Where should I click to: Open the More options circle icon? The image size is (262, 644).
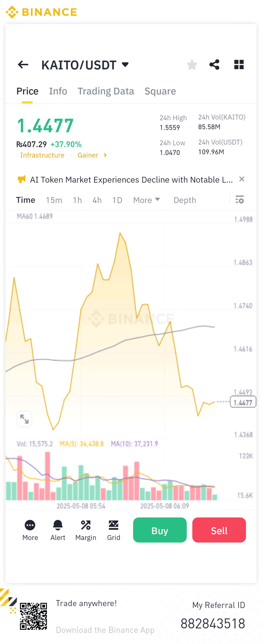coord(30,525)
